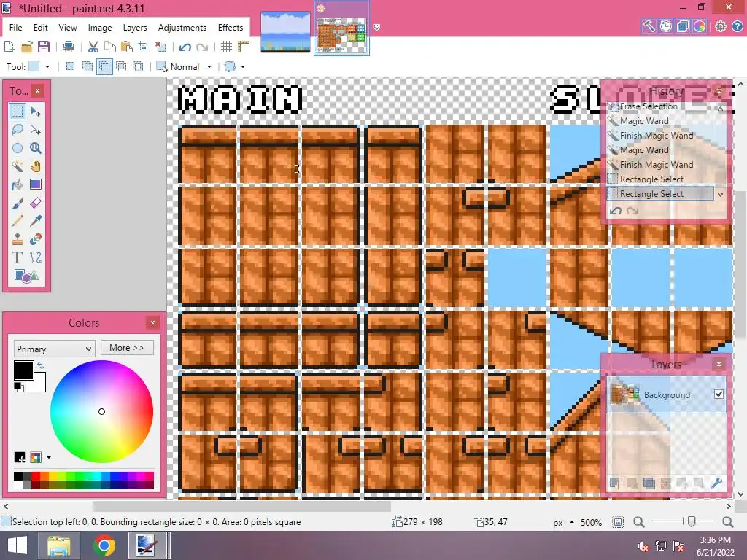Choose the Move Selection tool
This screenshot has width=747, height=560.
tap(35, 130)
